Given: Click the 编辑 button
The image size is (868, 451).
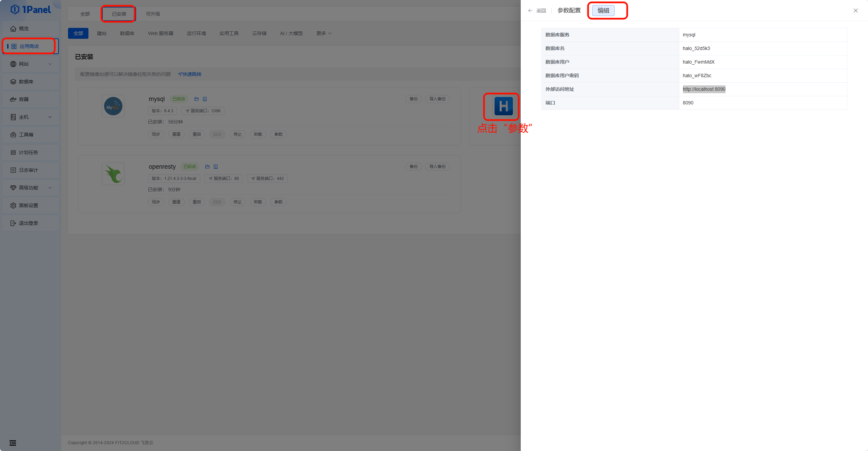Looking at the screenshot, I should (x=603, y=11).
